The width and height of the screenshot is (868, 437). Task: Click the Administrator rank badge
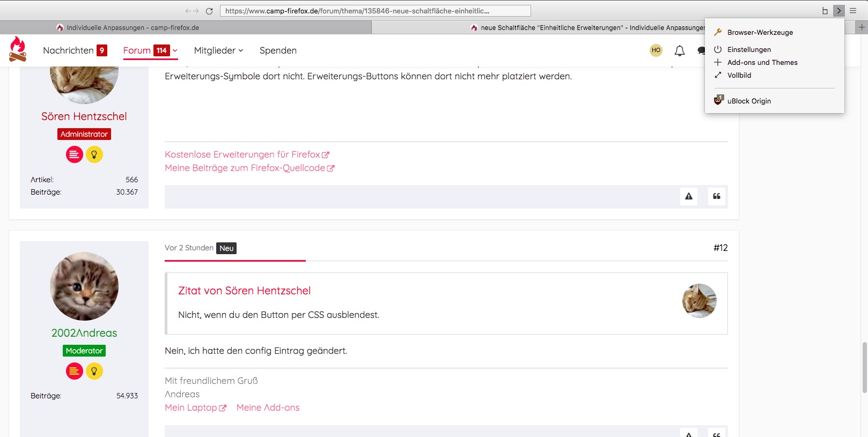pyautogui.click(x=84, y=134)
